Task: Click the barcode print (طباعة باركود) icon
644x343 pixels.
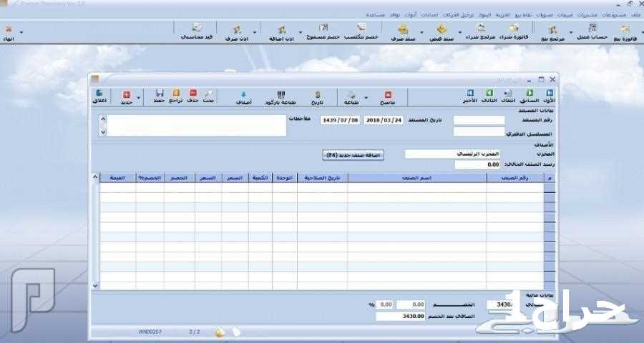Action: point(281,96)
